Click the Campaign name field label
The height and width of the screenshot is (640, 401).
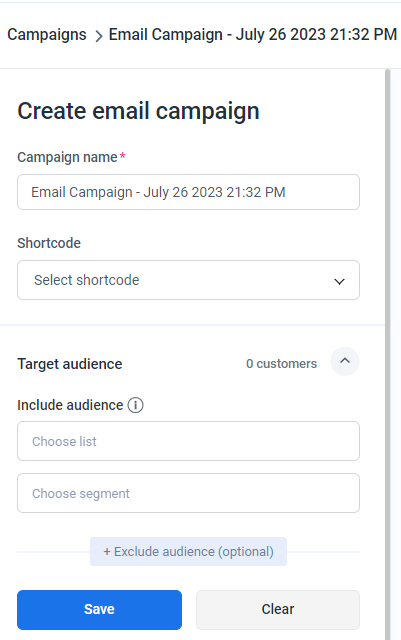click(67, 157)
